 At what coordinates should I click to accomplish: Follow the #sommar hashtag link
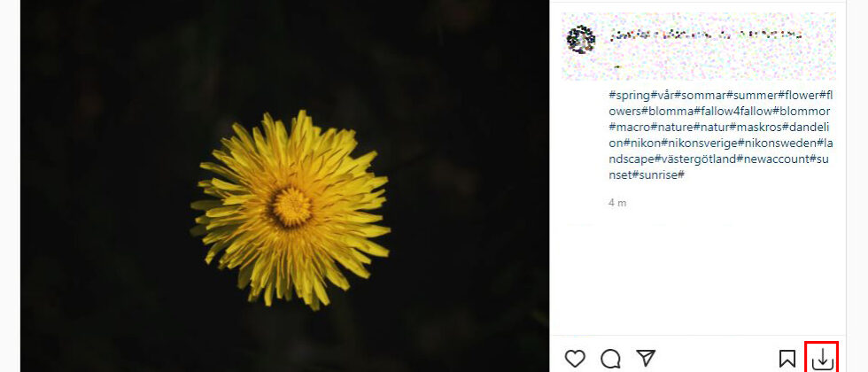coord(701,95)
